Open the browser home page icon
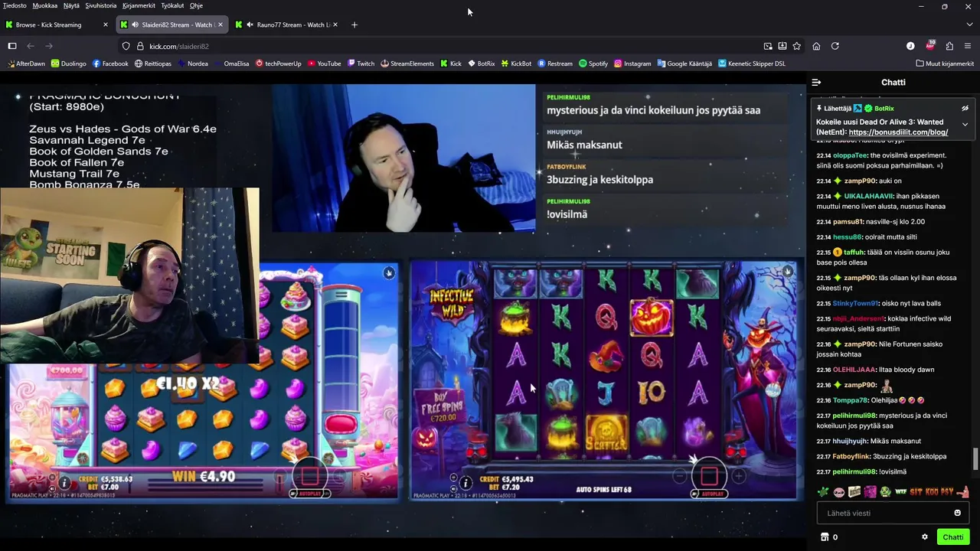Screen dimensions: 980x551 (816, 46)
